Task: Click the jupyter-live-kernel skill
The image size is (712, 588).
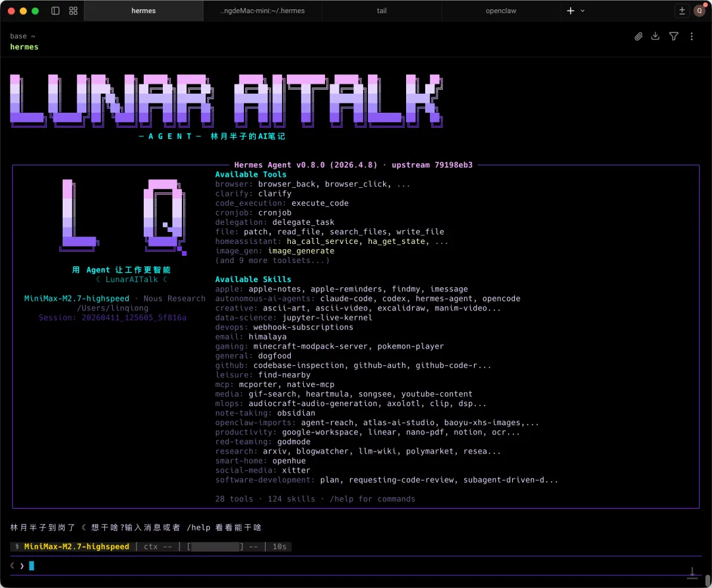Action: [327, 317]
